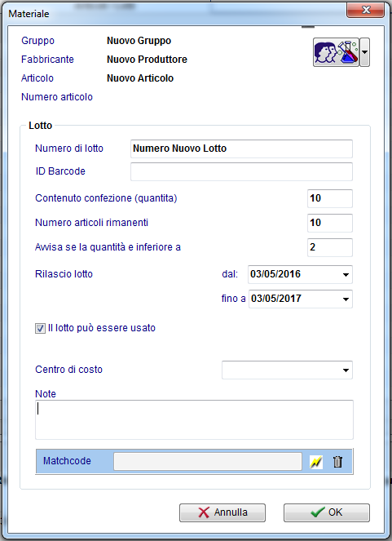Click the 'Nuovo Gruppo' value text
392x541 pixels.
click(x=139, y=41)
